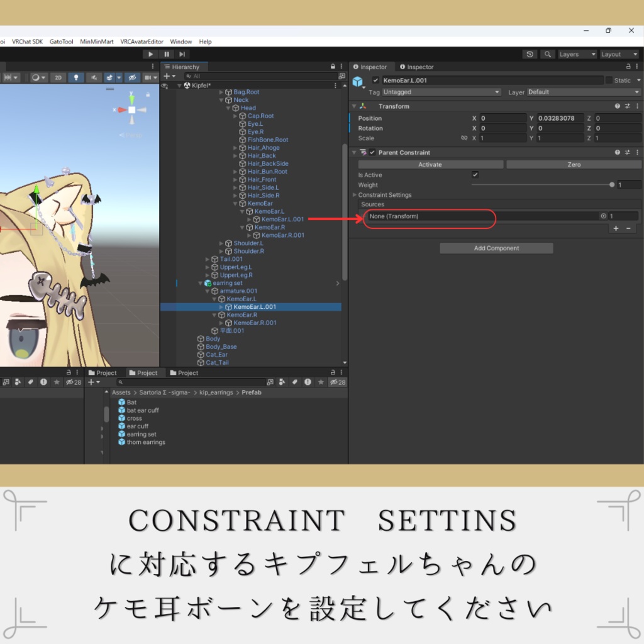Click the Pause button in toolbar
This screenshot has height=644, width=644.
tap(166, 54)
